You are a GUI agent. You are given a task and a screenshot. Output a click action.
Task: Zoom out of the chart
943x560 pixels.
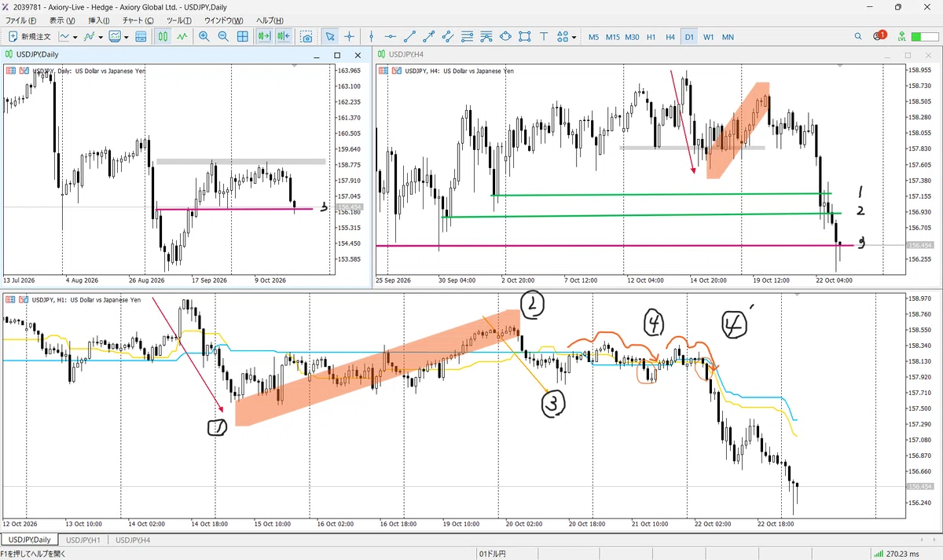[x=223, y=37]
